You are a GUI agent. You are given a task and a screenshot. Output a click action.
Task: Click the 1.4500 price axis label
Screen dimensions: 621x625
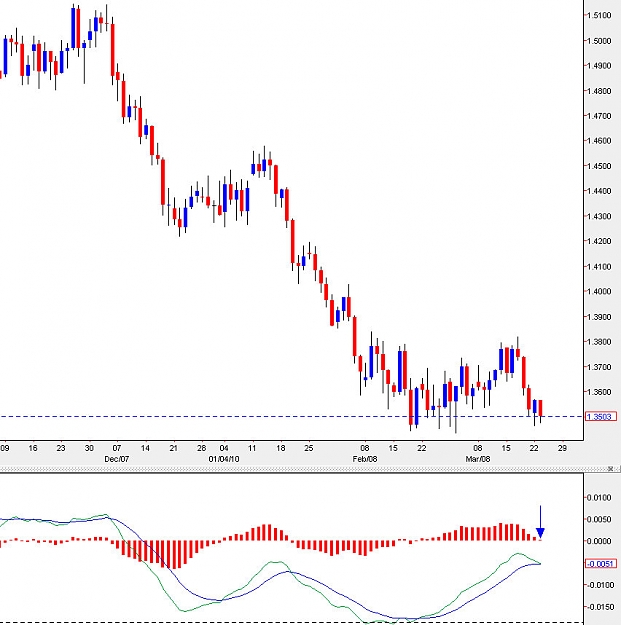[x=599, y=166]
